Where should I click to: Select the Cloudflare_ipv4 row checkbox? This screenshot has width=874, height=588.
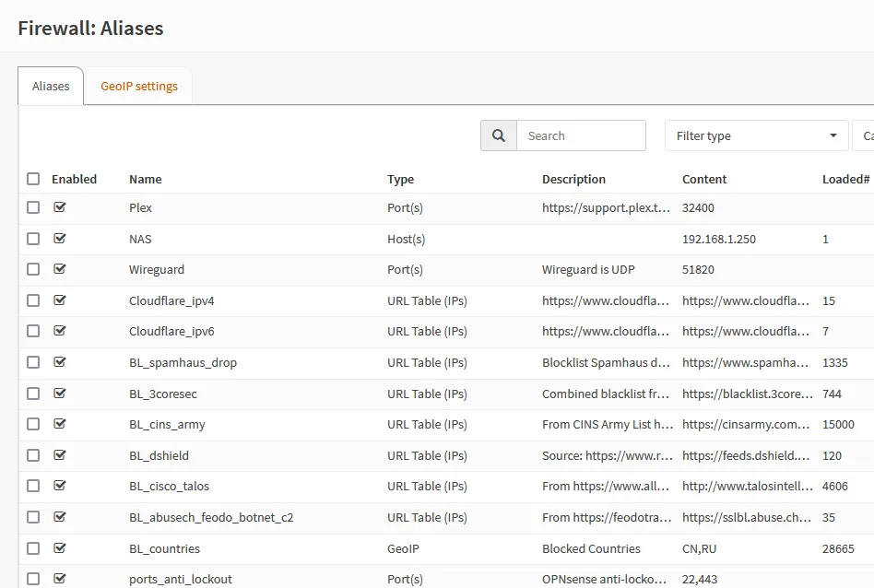[x=33, y=300]
